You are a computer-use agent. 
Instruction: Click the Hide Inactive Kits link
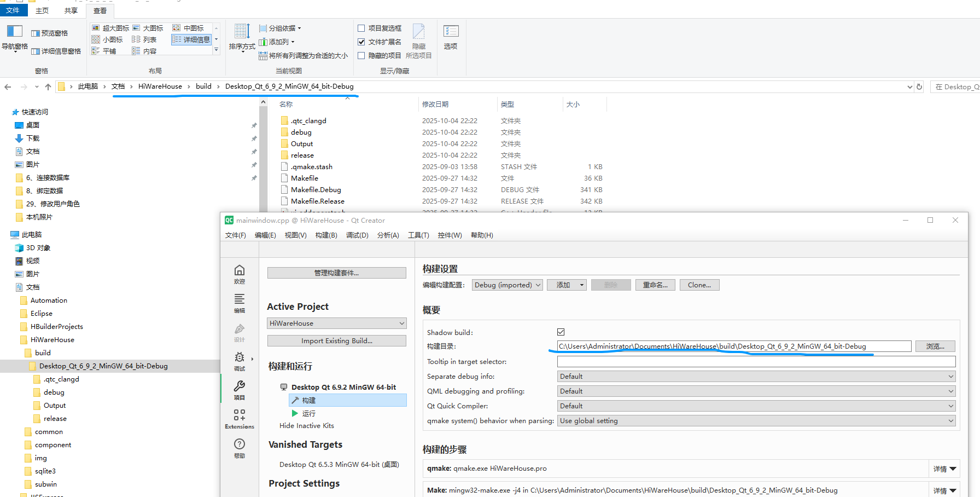coord(307,425)
